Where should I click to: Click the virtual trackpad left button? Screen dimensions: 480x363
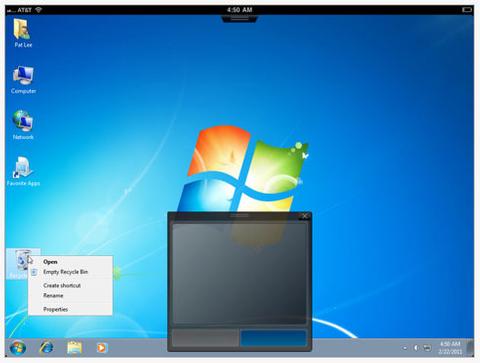click(205, 338)
